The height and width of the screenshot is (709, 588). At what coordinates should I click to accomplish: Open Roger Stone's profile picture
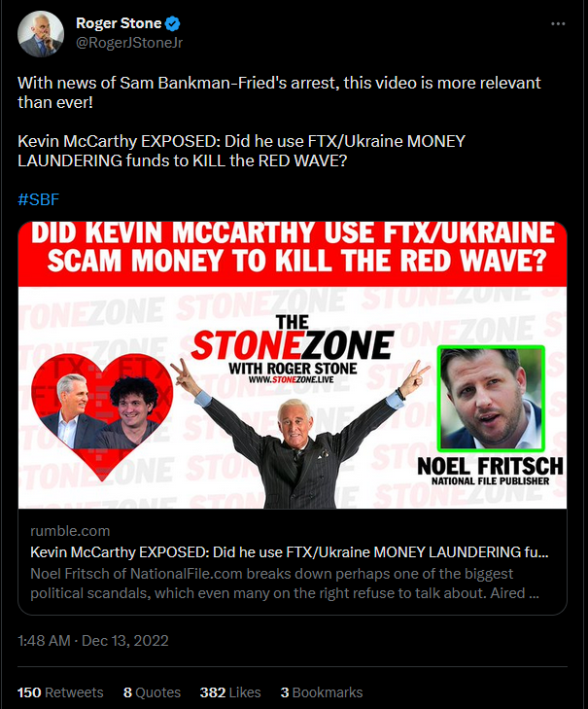pos(41,34)
